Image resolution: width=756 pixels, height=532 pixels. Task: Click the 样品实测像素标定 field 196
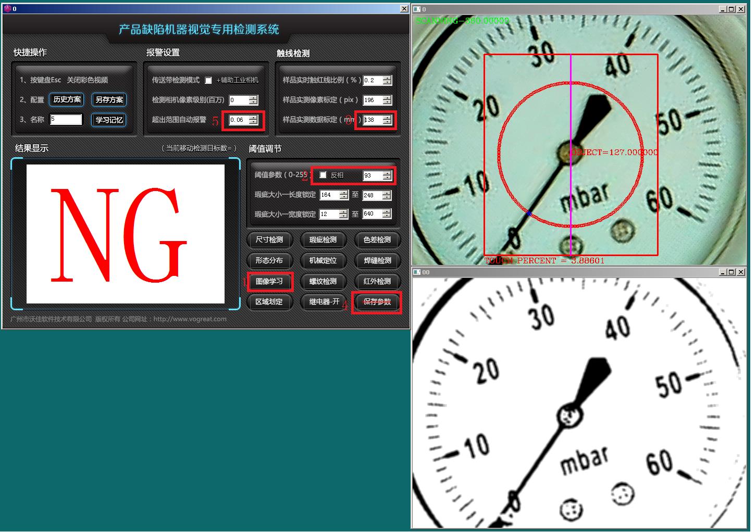pyautogui.click(x=373, y=100)
